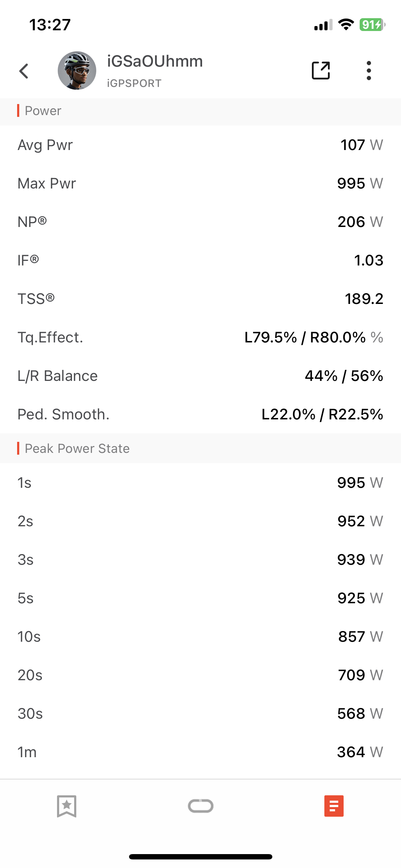Select the Max Pwr 995 W row
The width and height of the screenshot is (401, 868).
pos(200,184)
